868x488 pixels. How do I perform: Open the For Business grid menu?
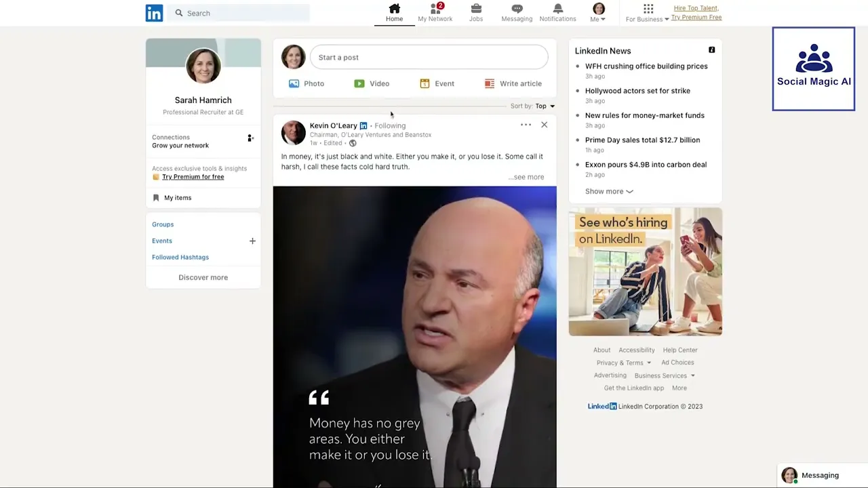[648, 12]
